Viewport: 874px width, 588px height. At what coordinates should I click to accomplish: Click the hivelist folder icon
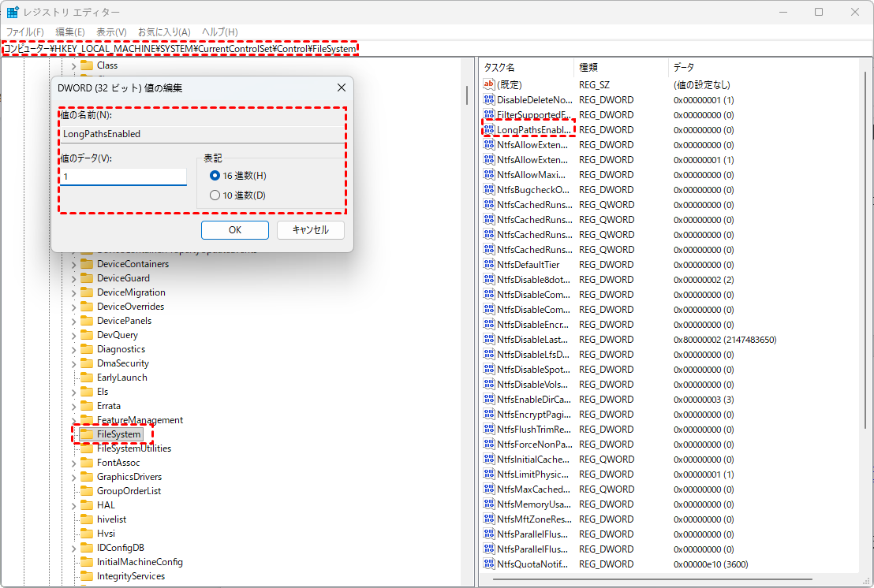[x=87, y=519]
